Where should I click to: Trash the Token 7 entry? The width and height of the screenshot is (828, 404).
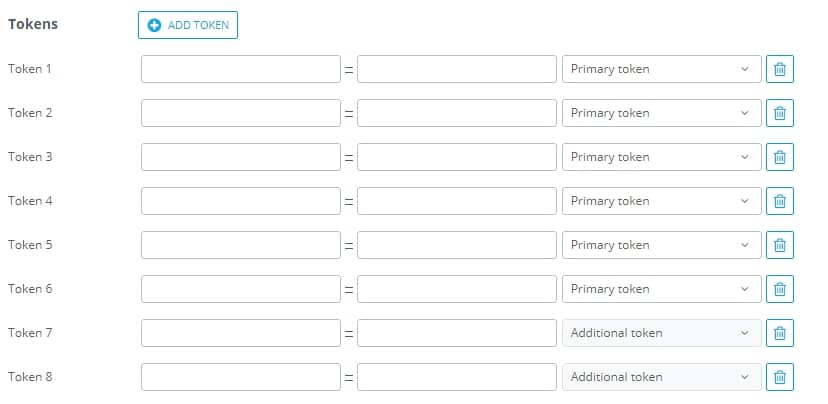779,333
